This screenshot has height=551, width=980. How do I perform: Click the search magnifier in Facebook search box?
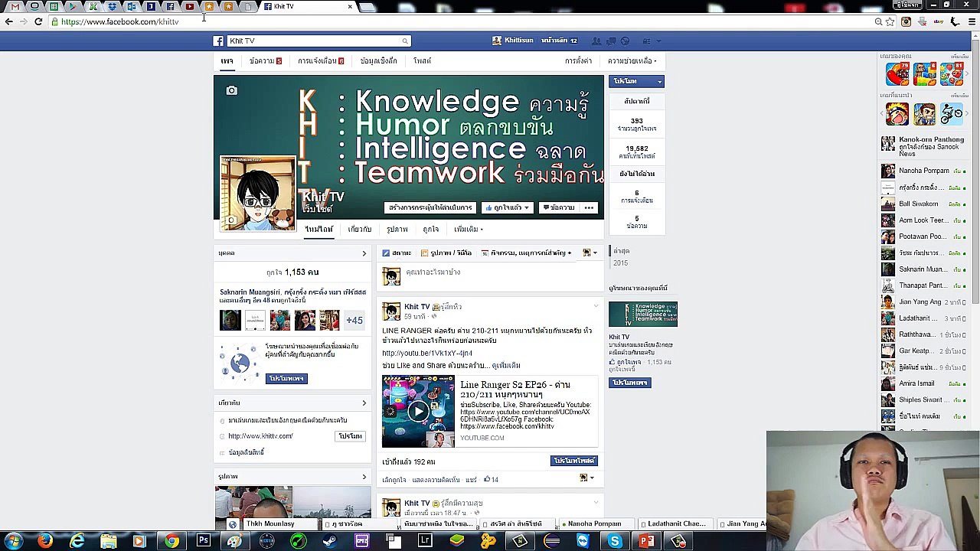tap(404, 41)
